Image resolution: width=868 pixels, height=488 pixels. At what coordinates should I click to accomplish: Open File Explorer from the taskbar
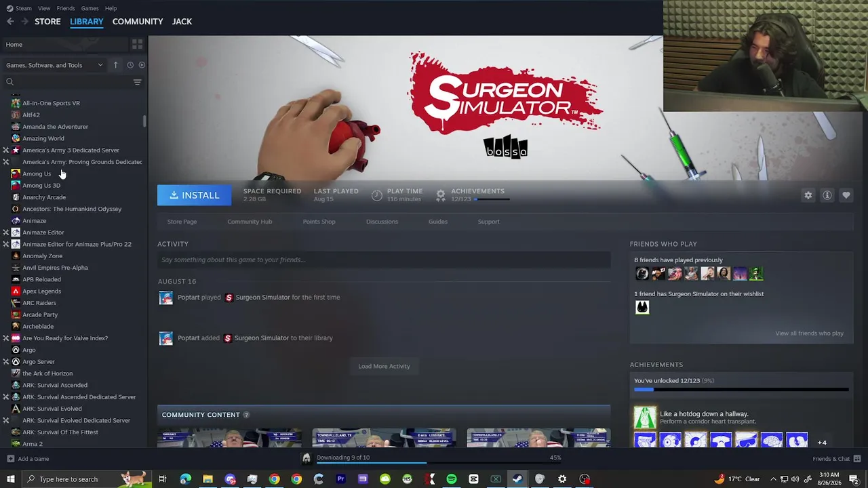208,479
